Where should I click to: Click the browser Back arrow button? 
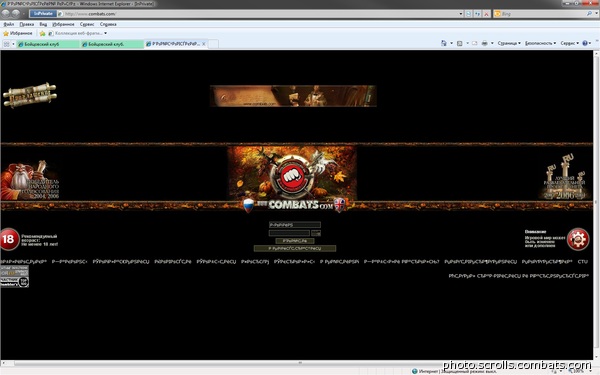pyautogui.click(x=5, y=13)
